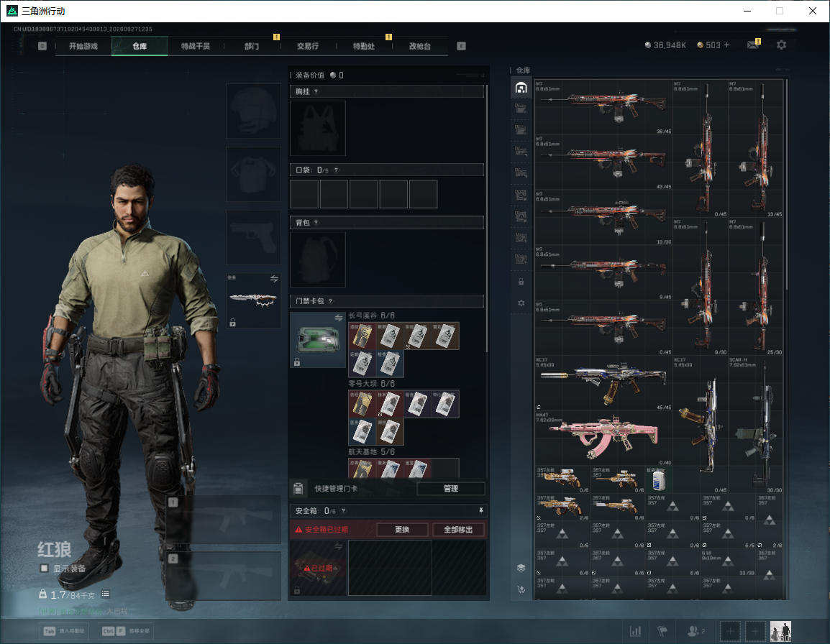Open the warehouse sidebar gear icon
830x644 pixels.
click(521, 303)
